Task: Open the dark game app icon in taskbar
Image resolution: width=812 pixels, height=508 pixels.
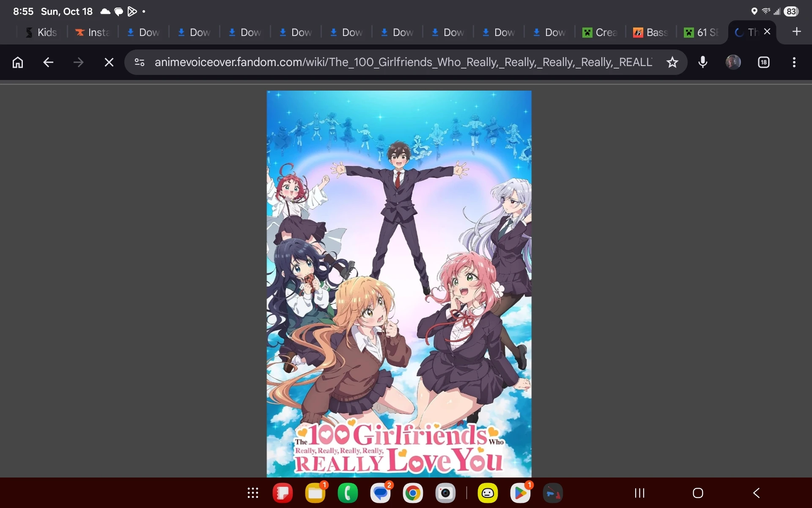Action: tap(553, 493)
